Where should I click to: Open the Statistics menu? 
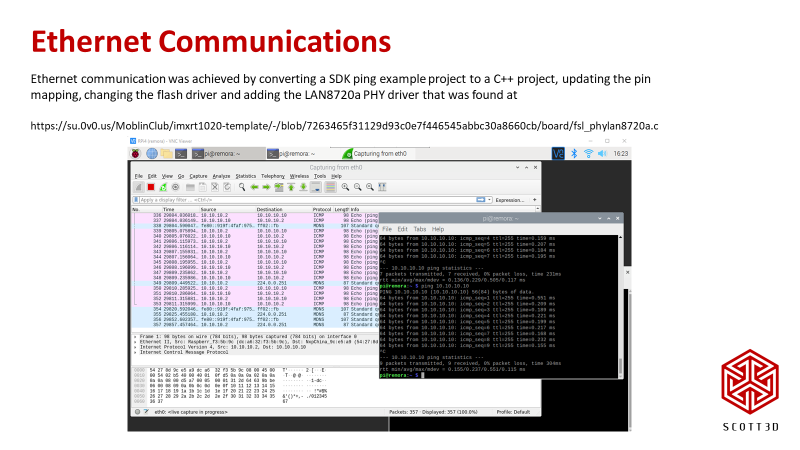245,176
